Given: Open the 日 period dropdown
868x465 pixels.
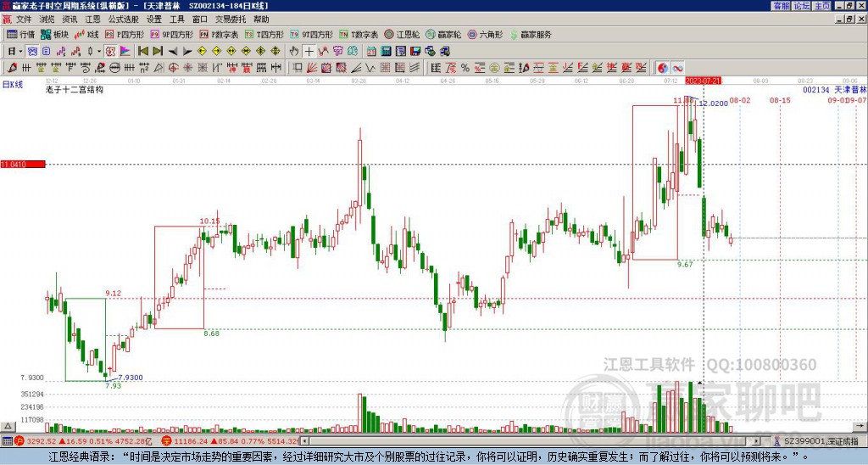Looking at the screenshot, I should (15, 51).
